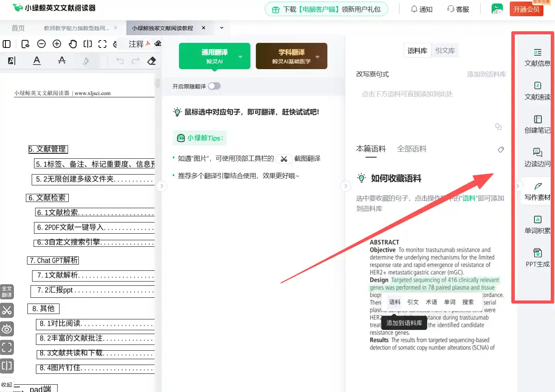Click the 开通会员 button
This screenshot has height=392, width=555.
coord(526,9)
